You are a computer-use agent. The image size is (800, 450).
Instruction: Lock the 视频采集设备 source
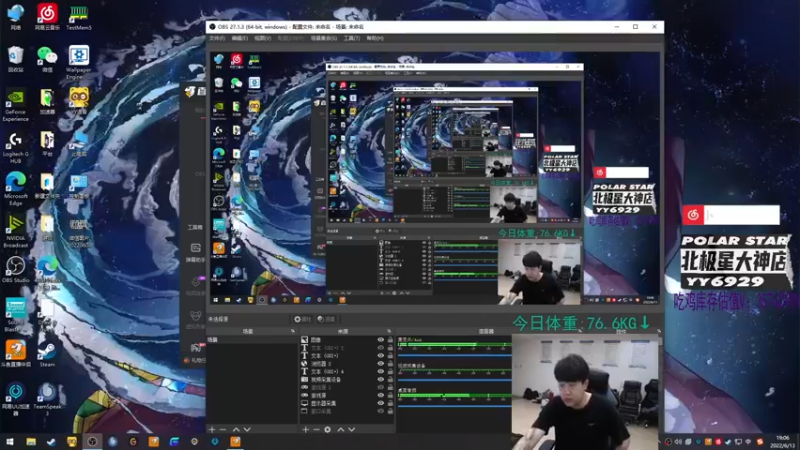point(391,379)
